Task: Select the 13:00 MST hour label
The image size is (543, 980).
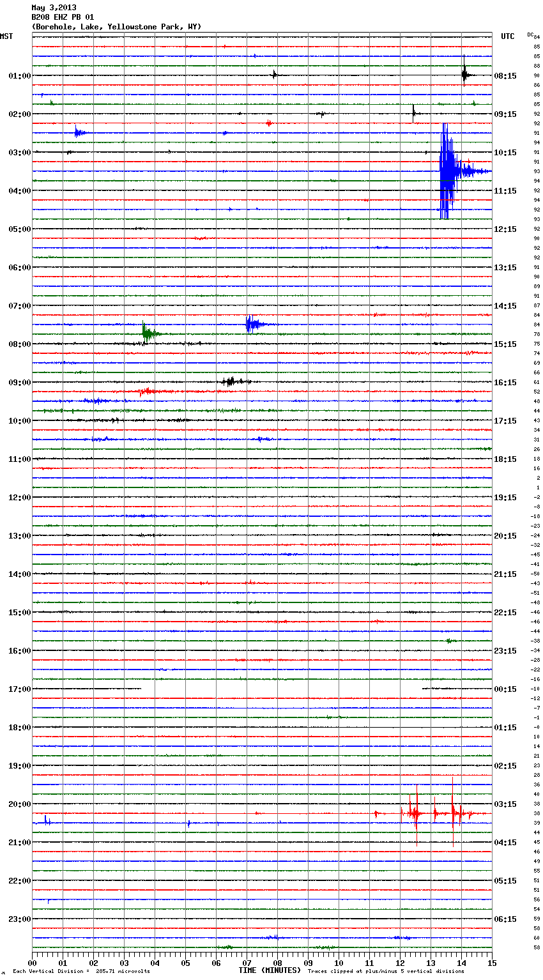Action: click(20, 535)
